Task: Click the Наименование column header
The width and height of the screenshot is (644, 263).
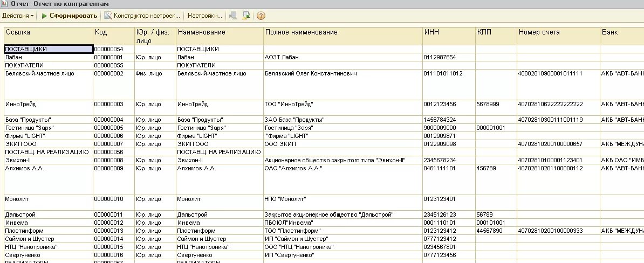Action: tap(220, 36)
